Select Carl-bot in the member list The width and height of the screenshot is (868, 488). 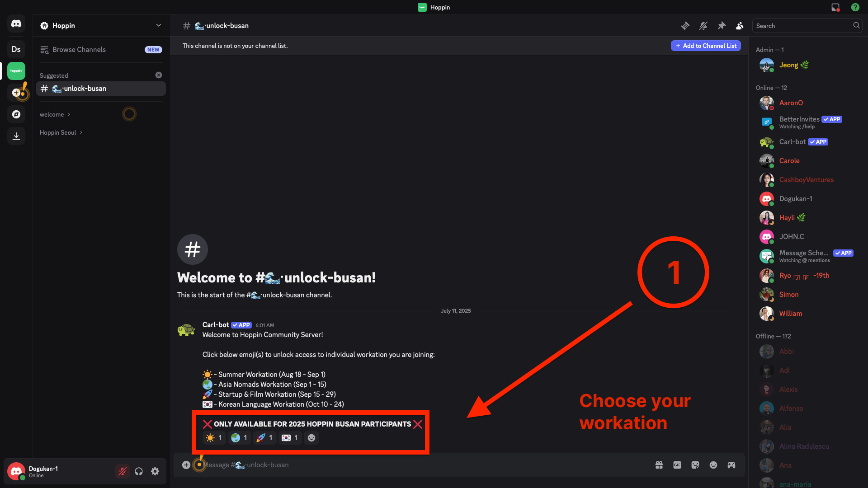[x=807, y=142]
